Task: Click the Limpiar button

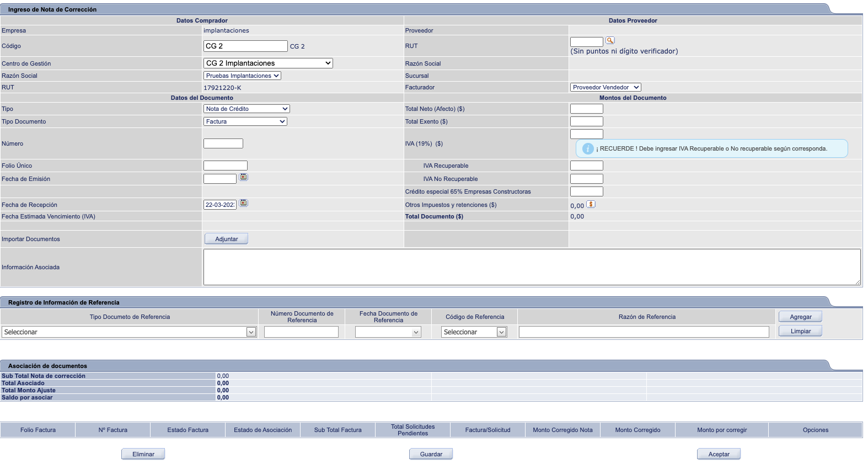Action: pyautogui.click(x=800, y=331)
